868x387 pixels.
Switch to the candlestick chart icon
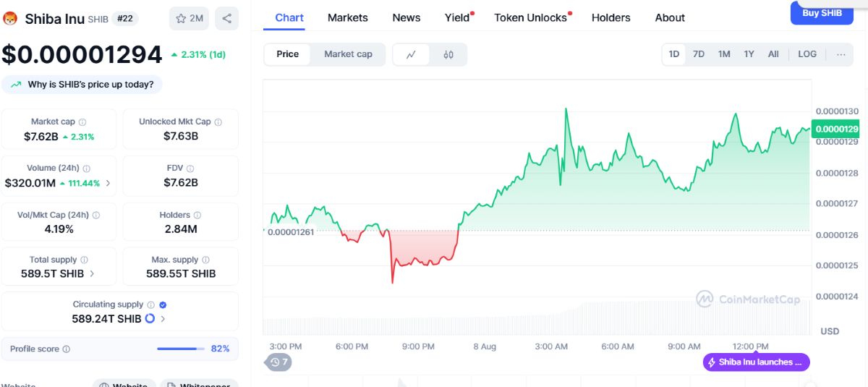point(448,54)
